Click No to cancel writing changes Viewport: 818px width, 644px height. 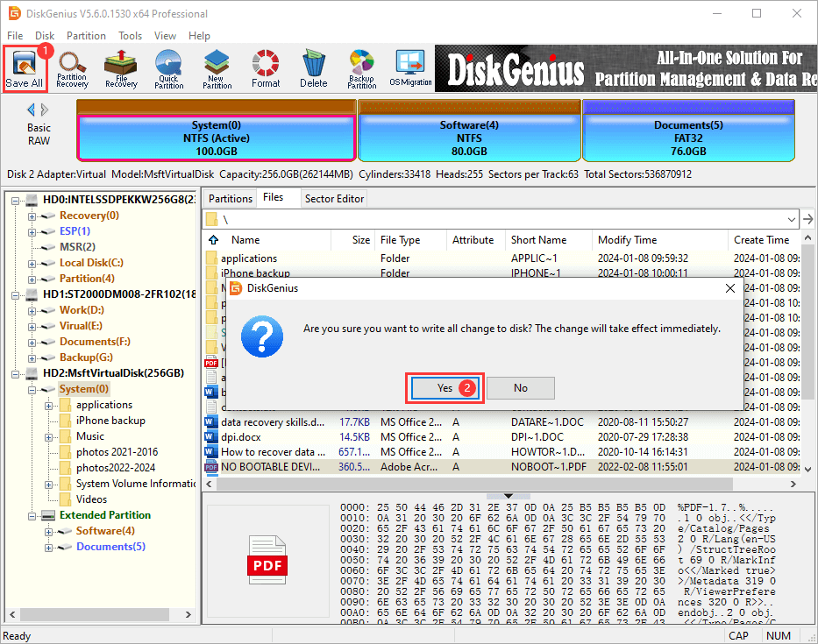pos(520,388)
